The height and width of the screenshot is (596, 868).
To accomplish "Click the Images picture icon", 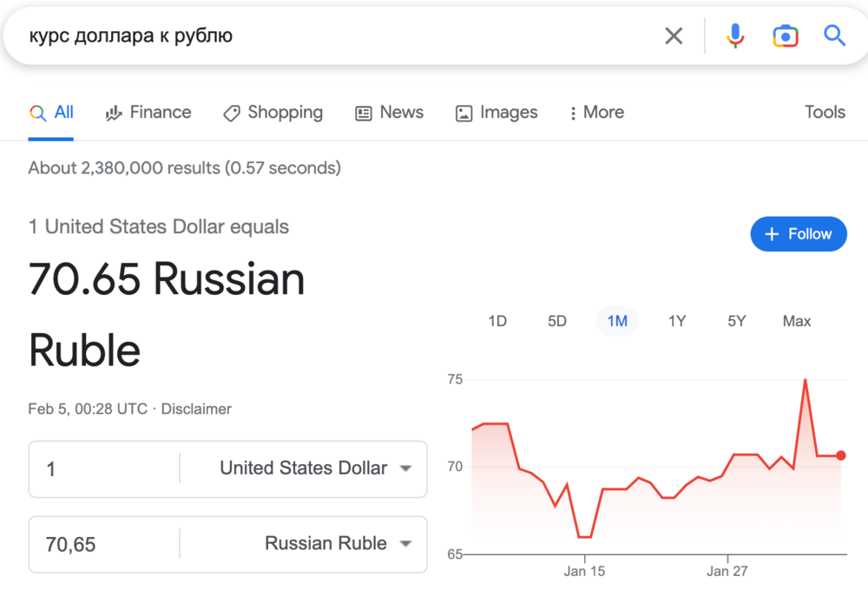I will [x=464, y=113].
